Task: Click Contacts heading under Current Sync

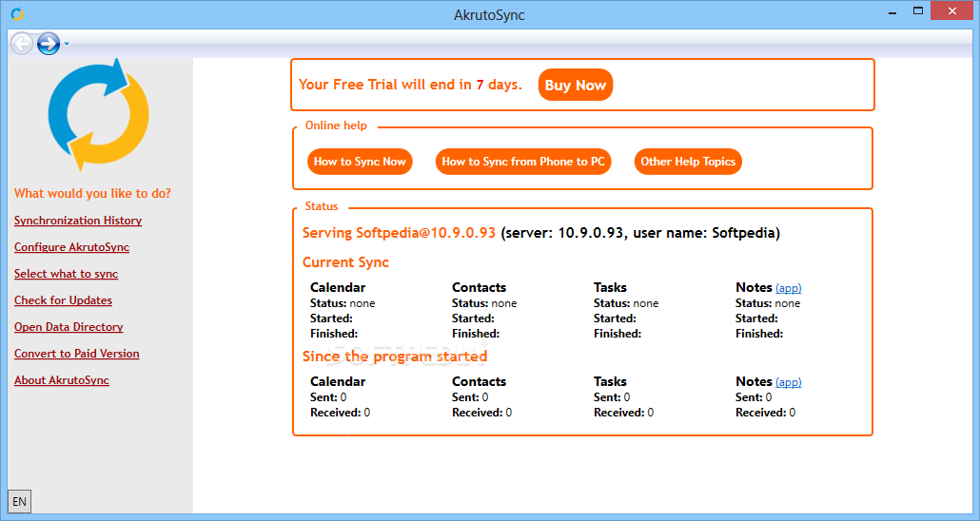Action: pyautogui.click(x=479, y=287)
